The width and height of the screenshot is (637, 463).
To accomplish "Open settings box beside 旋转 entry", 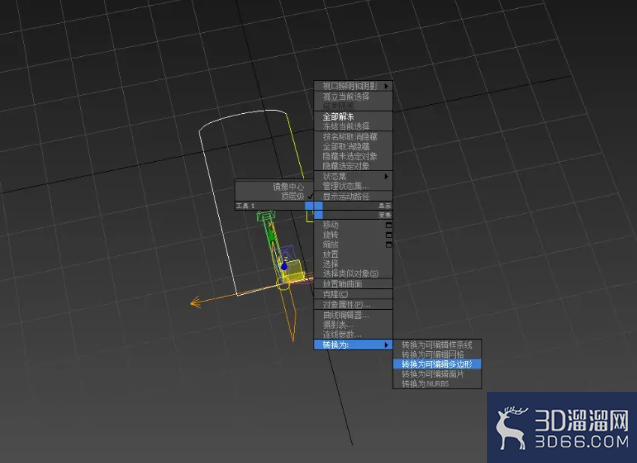I will tap(389, 235).
